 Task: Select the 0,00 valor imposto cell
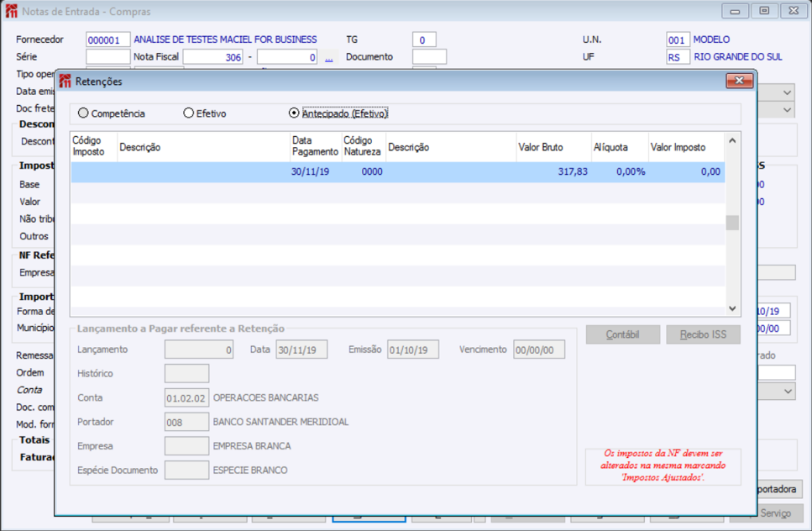tap(686, 171)
